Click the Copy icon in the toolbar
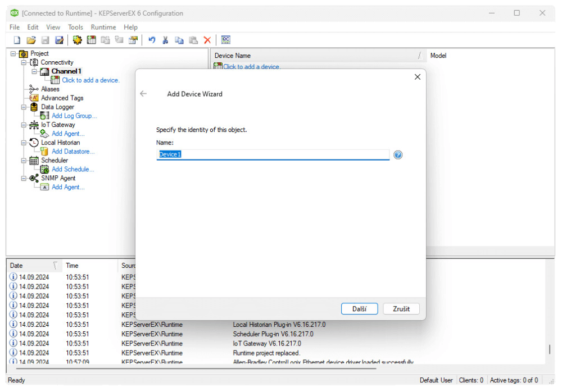This screenshot has width=562, height=392. click(x=179, y=40)
